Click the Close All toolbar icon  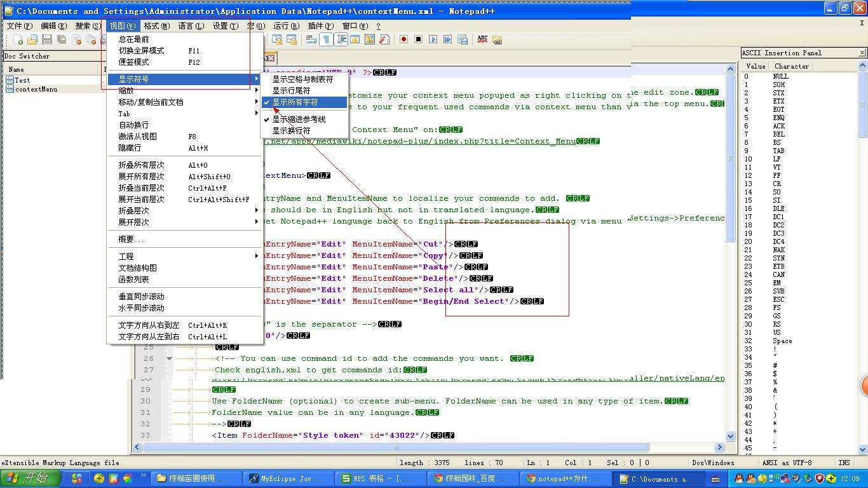tap(90, 39)
